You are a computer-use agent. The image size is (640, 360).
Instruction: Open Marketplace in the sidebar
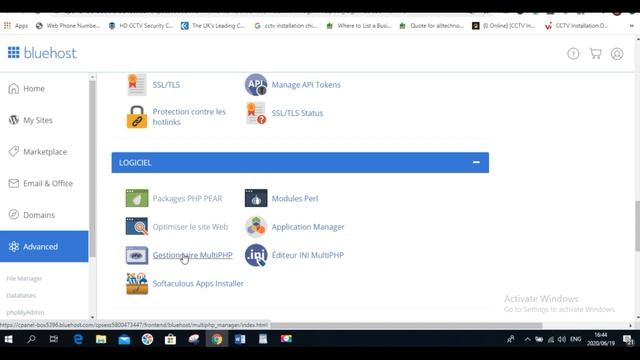pyautogui.click(x=44, y=151)
